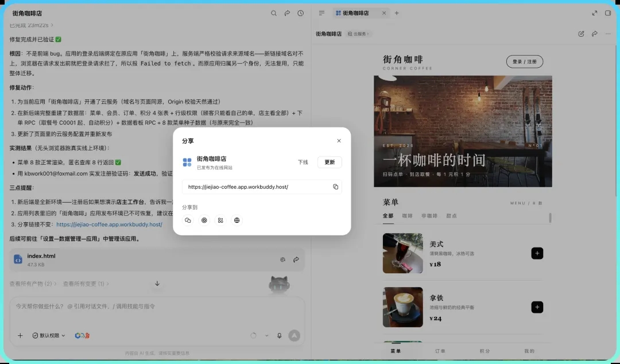The image size is (620, 364).
Task: Click the edit pencil icon in preview header
Action: click(581, 34)
